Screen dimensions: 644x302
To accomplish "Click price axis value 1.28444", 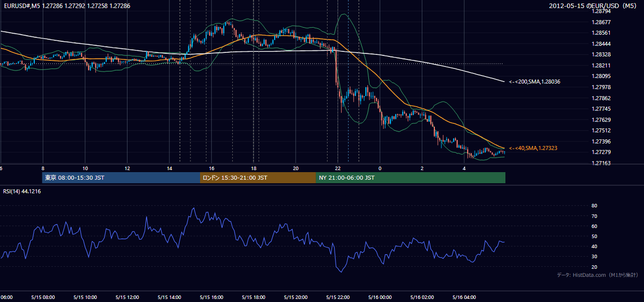I will [601, 44].
